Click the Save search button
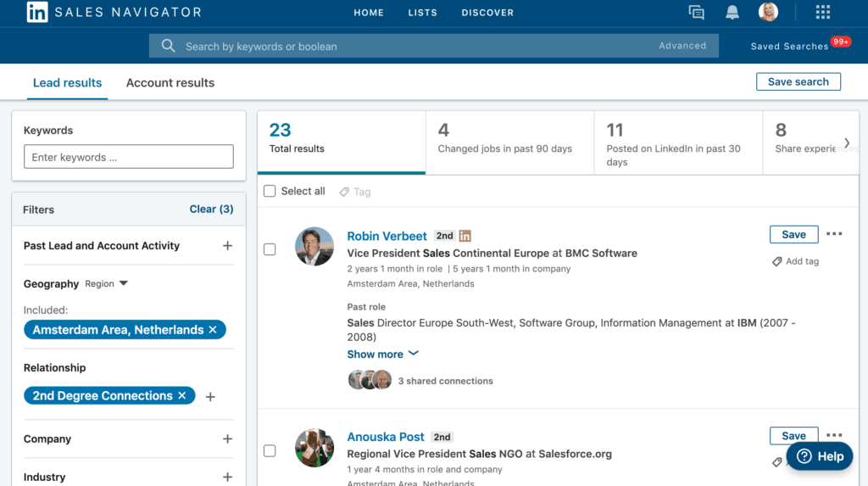868x486 pixels. 798,81
